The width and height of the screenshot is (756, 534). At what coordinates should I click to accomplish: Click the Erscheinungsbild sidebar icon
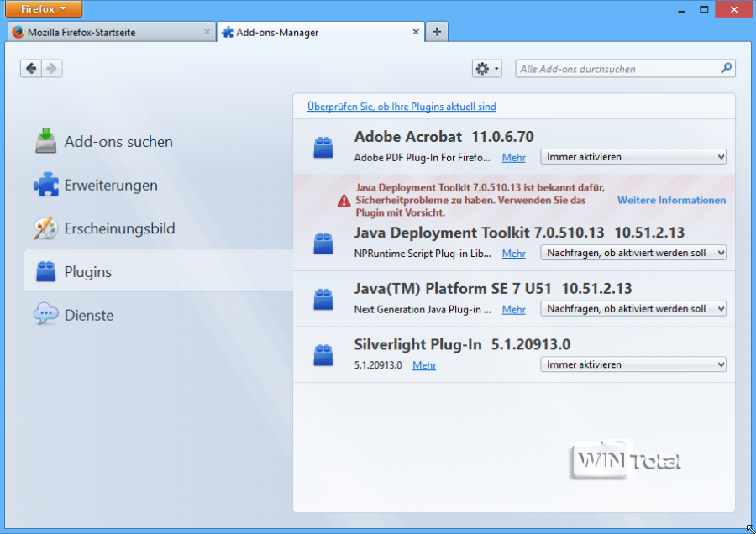pos(45,228)
